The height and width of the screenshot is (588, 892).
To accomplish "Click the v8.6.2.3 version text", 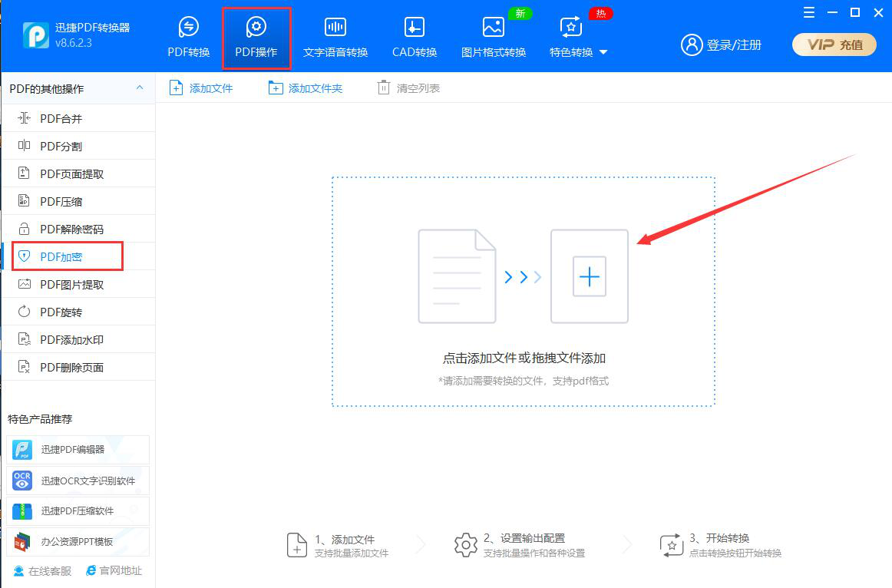I will [74, 43].
